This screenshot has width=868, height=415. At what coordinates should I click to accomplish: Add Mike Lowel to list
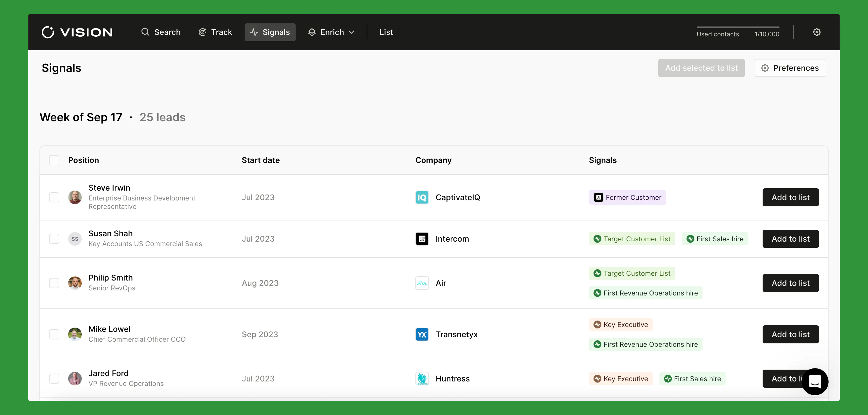[790, 334]
